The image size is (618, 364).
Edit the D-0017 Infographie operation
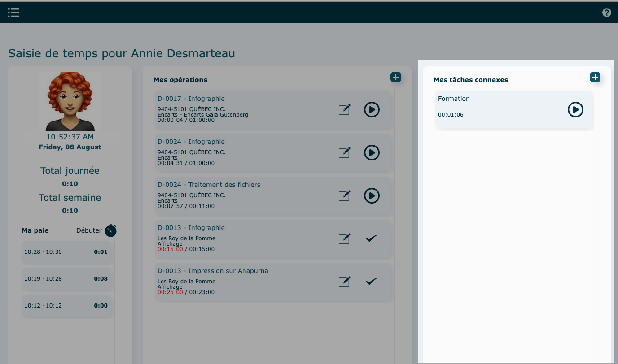pyautogui.click(x=344, y=109)
